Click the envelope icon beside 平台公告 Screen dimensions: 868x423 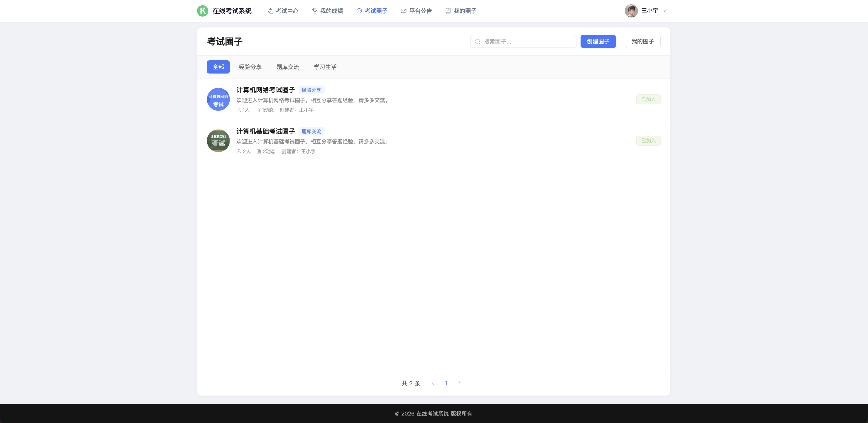[404, 11]
